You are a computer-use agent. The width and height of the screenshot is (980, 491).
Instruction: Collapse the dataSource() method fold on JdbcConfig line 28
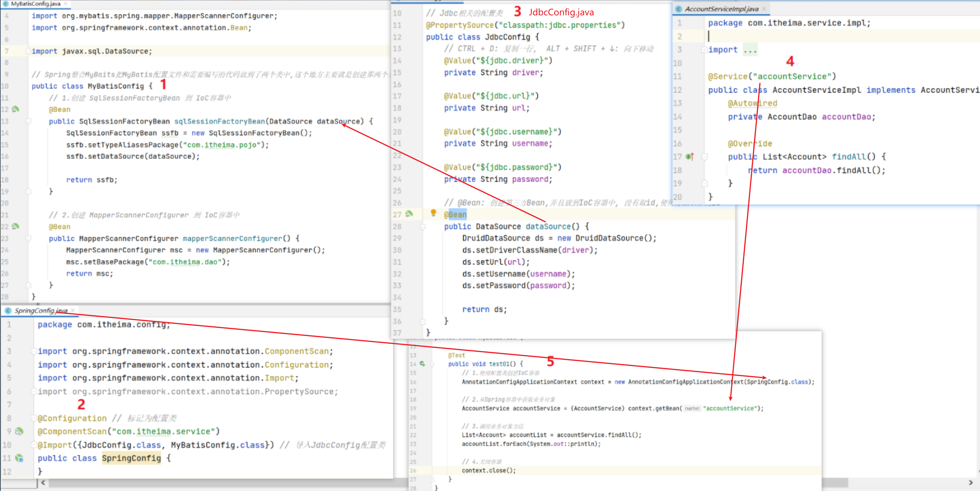(x=423, y=227)
